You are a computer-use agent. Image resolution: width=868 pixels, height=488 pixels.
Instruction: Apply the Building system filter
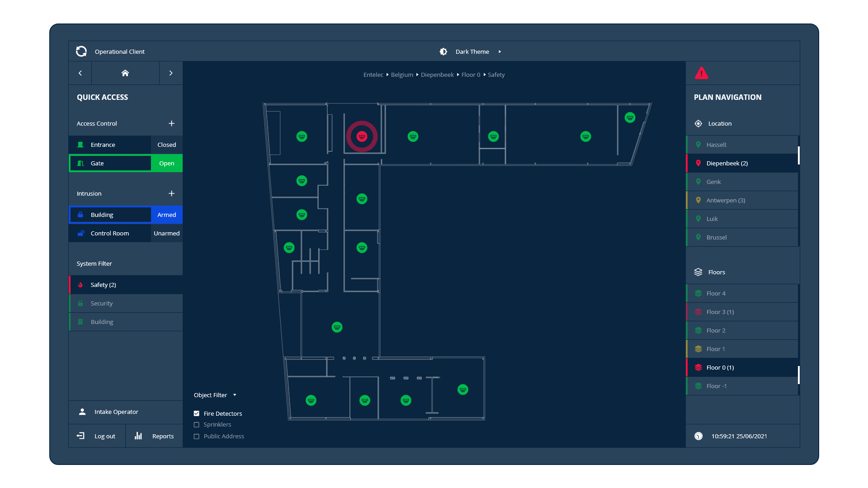click(x=126, y=322)
